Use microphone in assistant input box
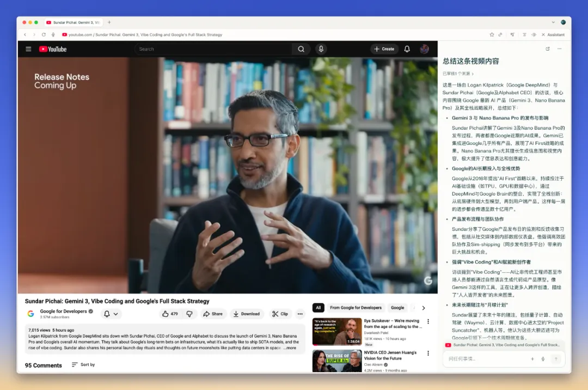The width and height of the screenshot is (588, 390). (x=543, y=359)
